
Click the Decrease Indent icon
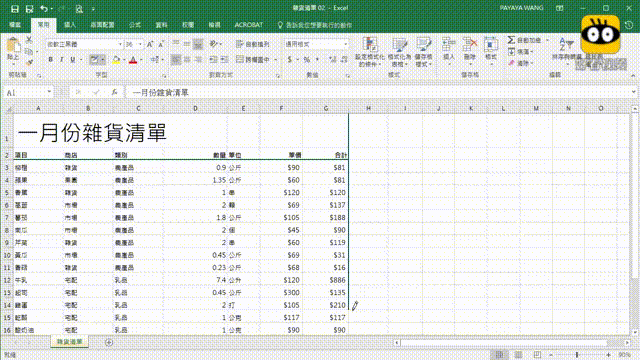[213, 60]
